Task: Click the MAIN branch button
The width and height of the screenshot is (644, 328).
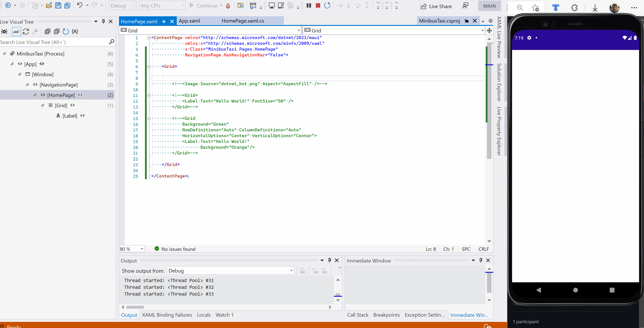Action: (489, 6)
